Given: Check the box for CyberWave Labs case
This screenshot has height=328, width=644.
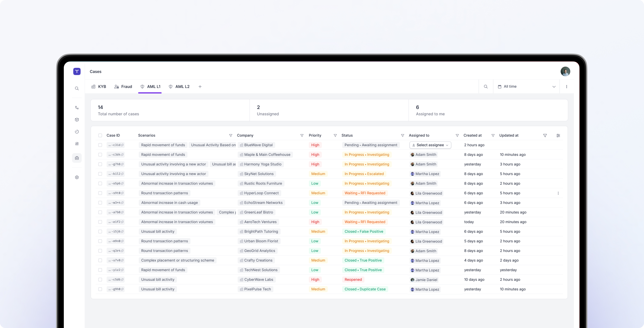Looking at the screenshot, I should point(100,280).
